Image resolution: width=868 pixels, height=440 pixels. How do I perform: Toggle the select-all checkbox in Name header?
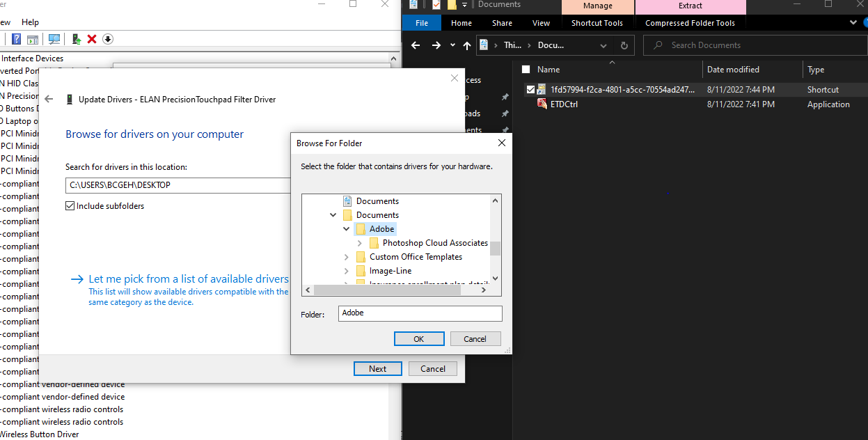[526, 69]
